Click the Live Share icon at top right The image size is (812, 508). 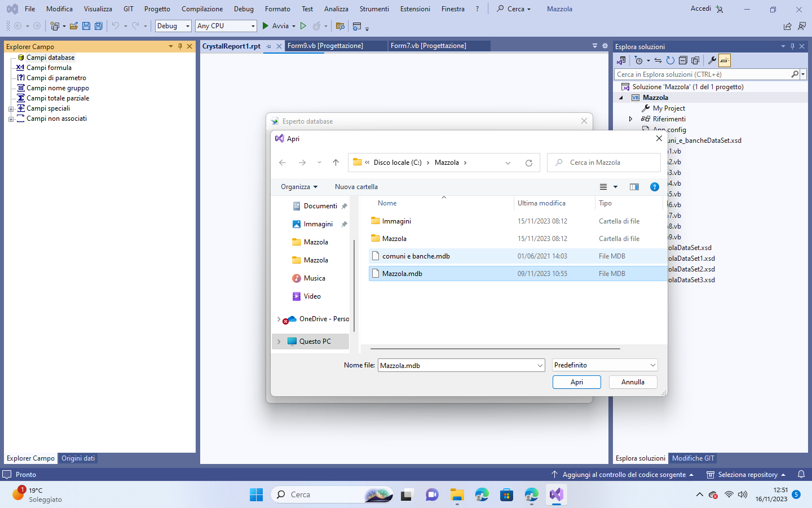tap(787, 26)
